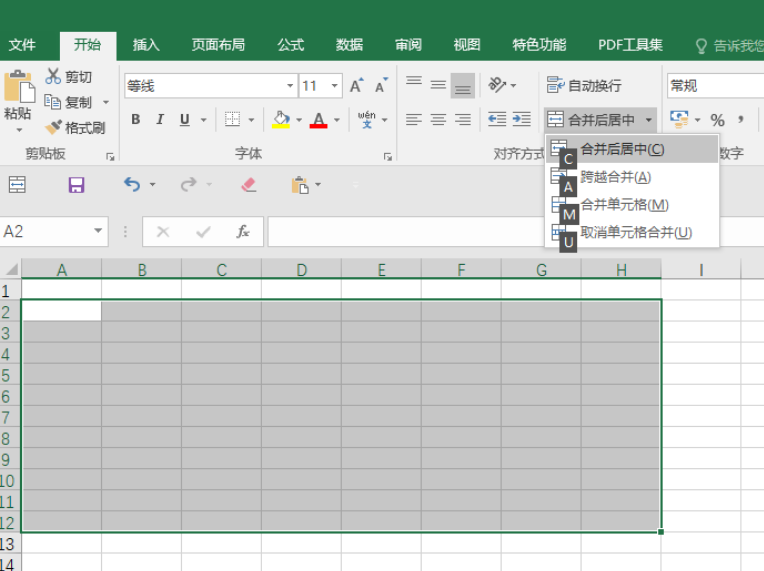Open font group dialog launcher

point(388,156)
